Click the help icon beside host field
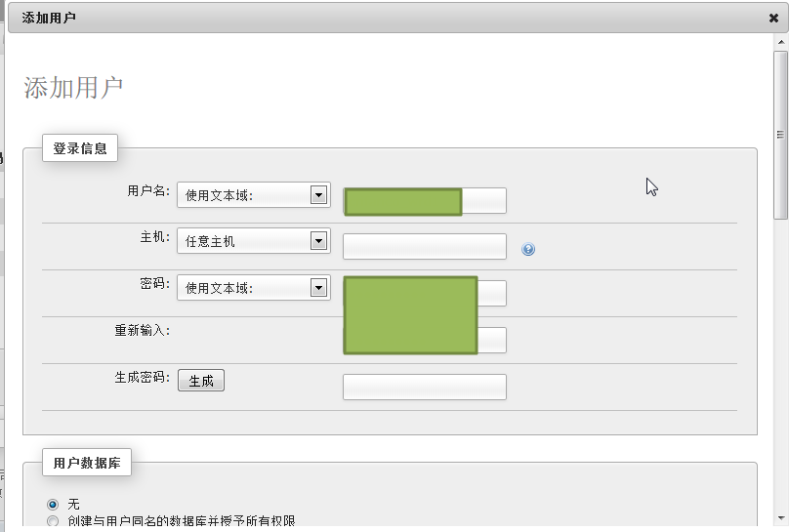 528,249
